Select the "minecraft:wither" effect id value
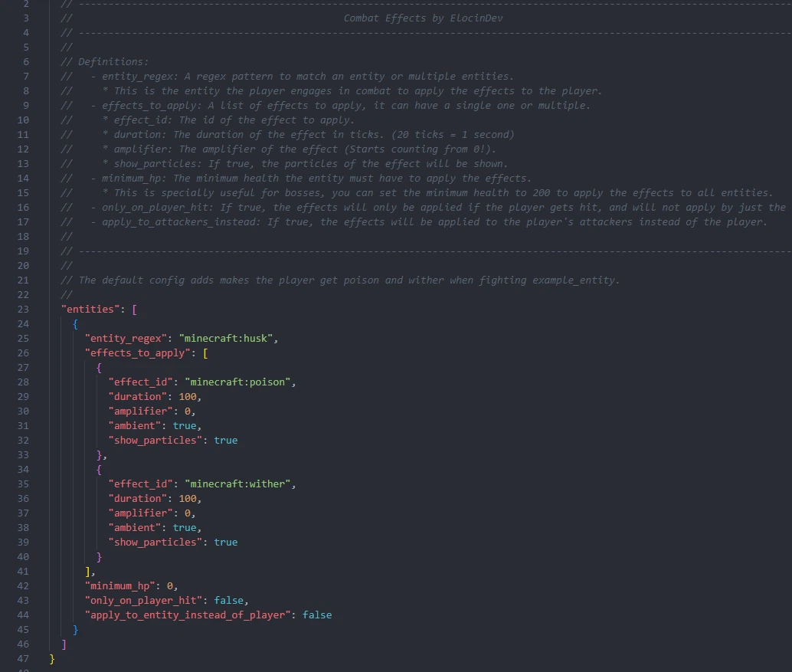 tap(237, 484)
